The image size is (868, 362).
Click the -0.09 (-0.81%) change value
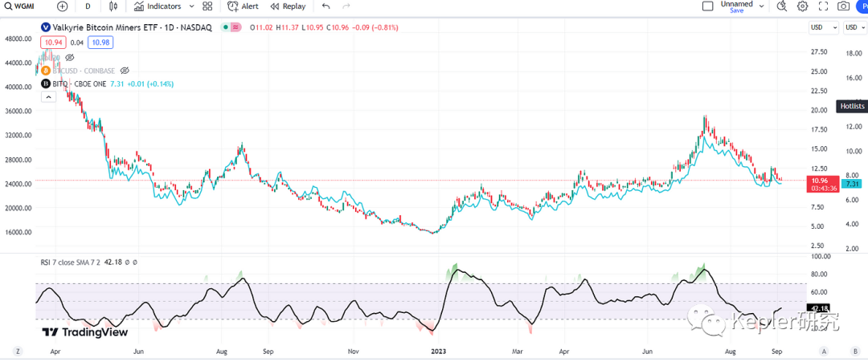tap(375, 27)
